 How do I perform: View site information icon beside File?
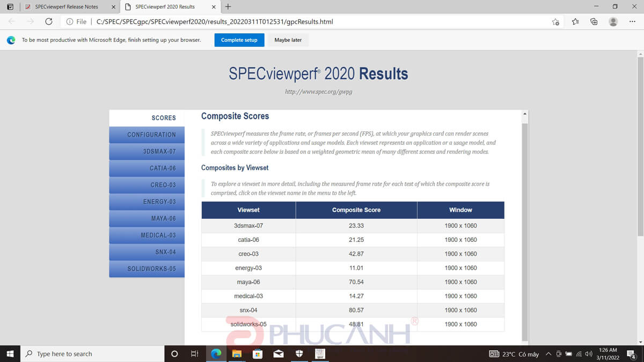[70, 21]
